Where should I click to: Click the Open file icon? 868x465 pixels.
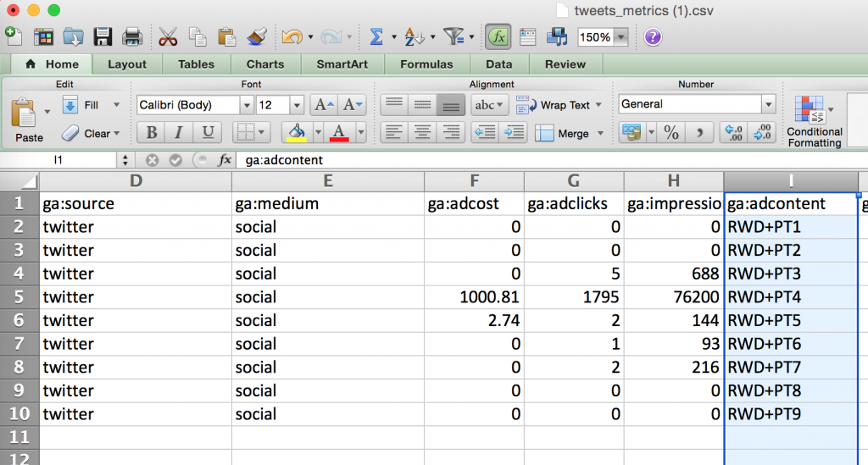(x=73, y=37)
